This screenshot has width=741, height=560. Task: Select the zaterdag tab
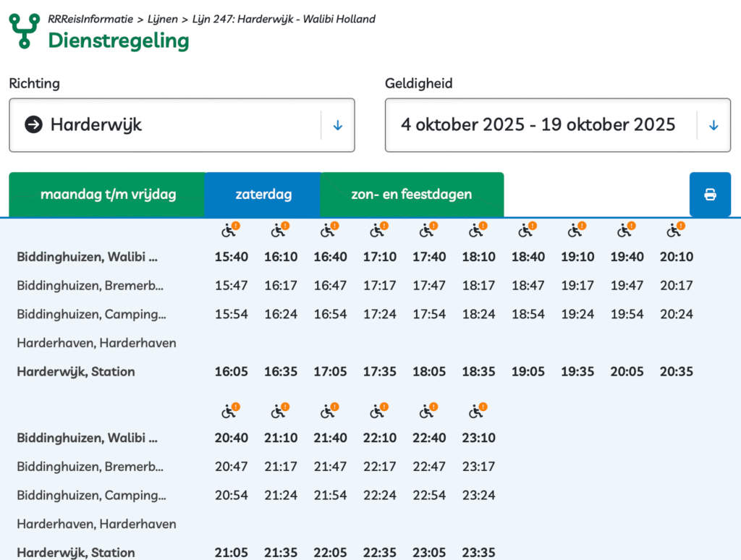[263, 195]
